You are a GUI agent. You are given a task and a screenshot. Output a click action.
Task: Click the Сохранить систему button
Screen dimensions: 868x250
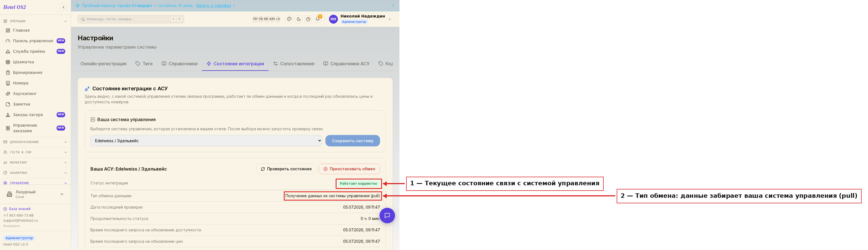[353, 141]
